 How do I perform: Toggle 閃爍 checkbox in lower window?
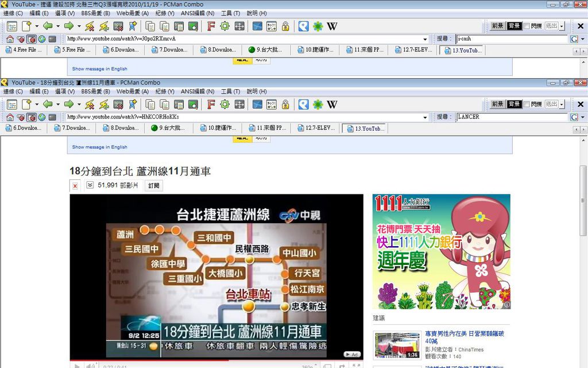tap(527, 104)
